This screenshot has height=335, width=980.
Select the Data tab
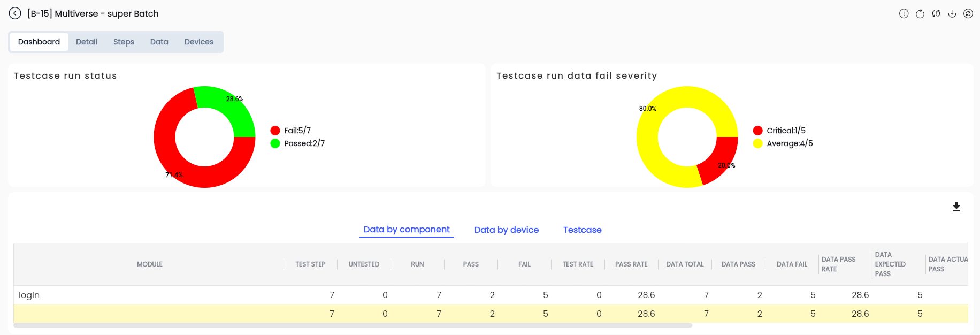pos(159,42)
